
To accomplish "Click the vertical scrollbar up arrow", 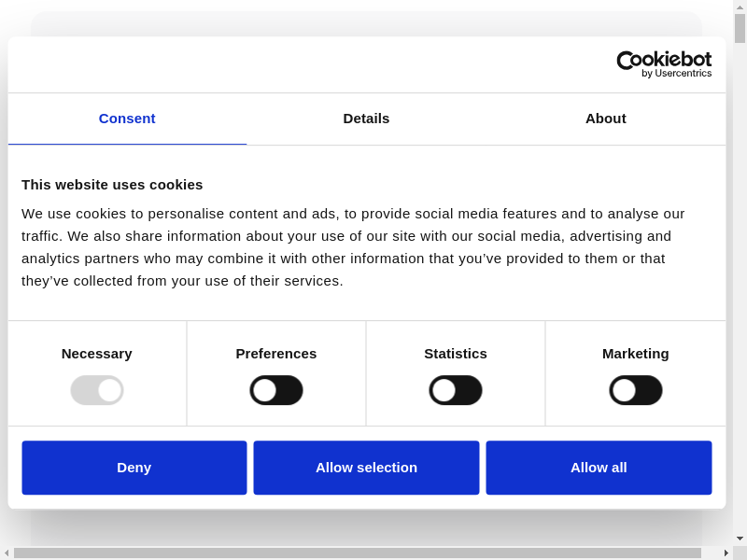I will pos(740,7).
